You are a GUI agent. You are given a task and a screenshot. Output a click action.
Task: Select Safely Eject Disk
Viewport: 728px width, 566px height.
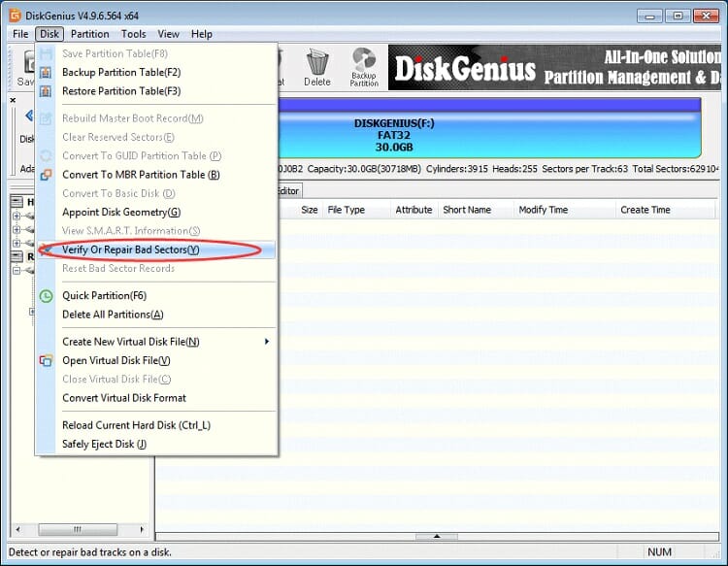[104, 444]
